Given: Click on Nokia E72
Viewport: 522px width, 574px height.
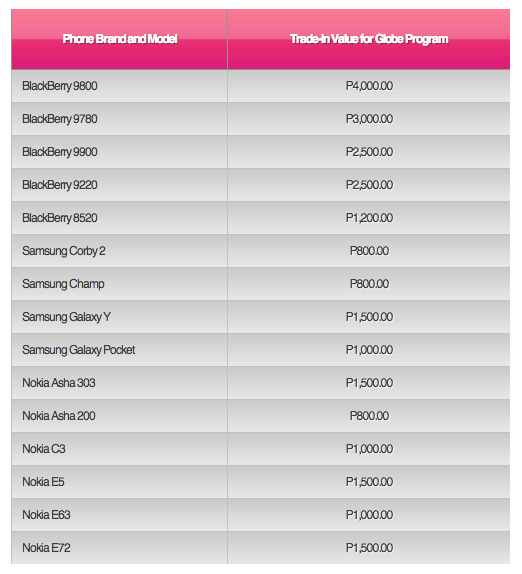Looking at the screenshot, I should [46, 548].
